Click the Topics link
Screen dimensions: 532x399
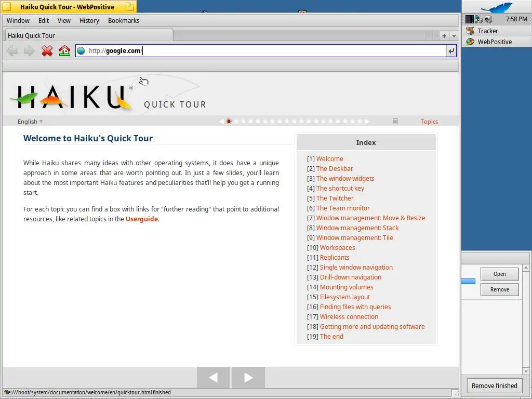(x=429, y=122)
